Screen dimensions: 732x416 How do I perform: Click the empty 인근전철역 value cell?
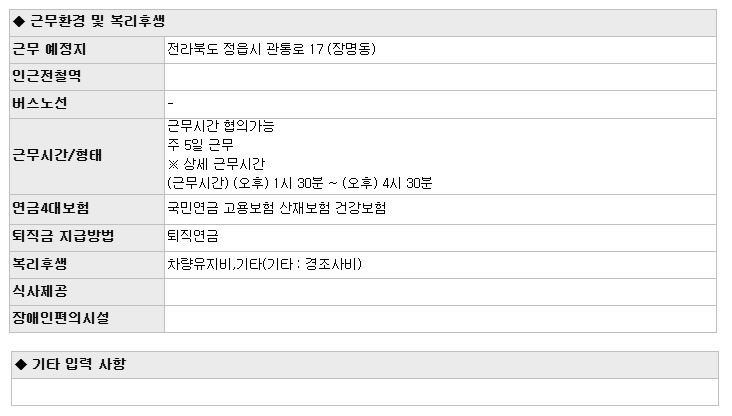click(x=440, y=77)
